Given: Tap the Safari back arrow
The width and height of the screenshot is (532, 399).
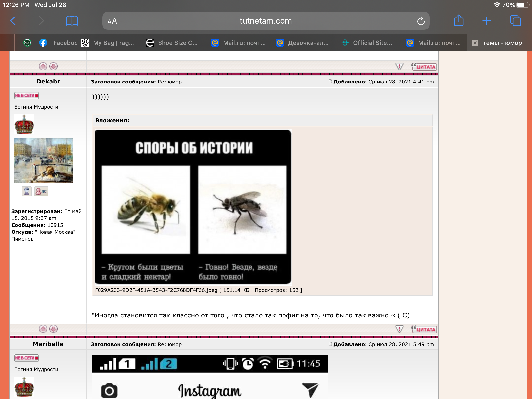Looking at the screenshot, I should point(13,21).
